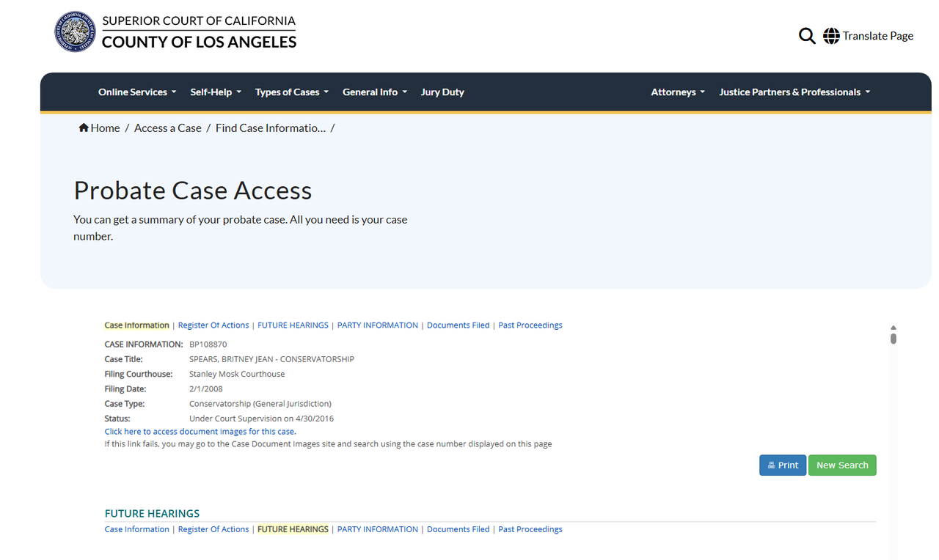Select top Case Information tab link
Image resolution: width=939 pixels, height=560 pixels.
pyautogui.click(x=137, y=325)
